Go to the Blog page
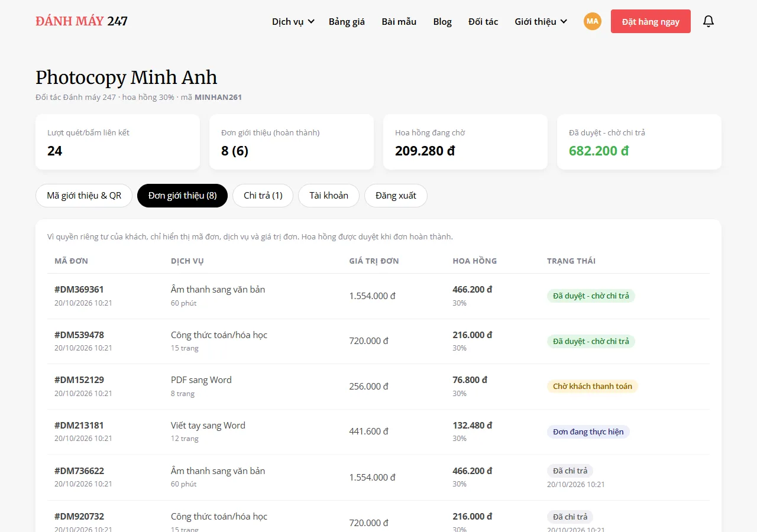Viewport: 757px width, 532px height. click(x=442, y=21)
